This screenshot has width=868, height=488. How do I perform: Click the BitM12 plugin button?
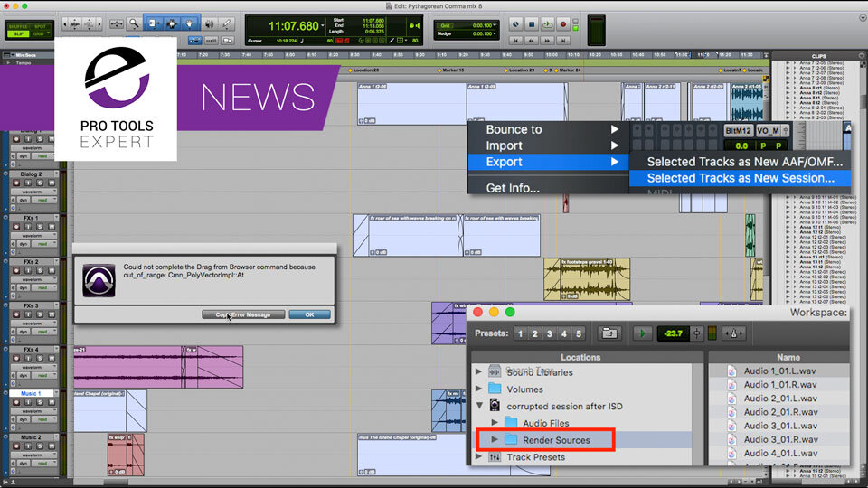point(739,130)
